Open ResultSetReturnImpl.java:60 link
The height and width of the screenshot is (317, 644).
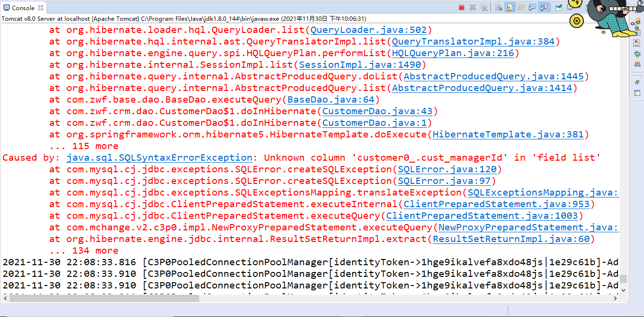(x=511, y=239)
